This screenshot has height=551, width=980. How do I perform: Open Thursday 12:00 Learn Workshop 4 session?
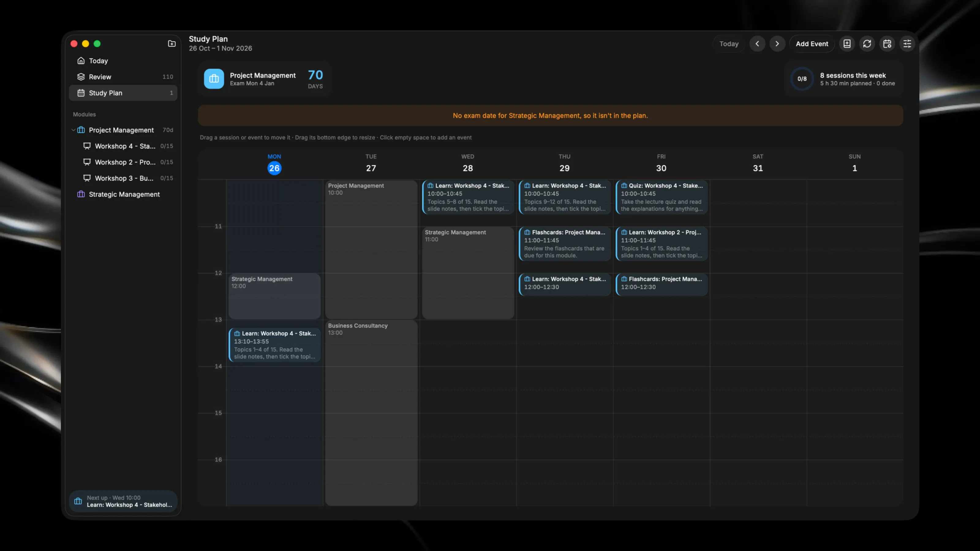click(565, 284)
